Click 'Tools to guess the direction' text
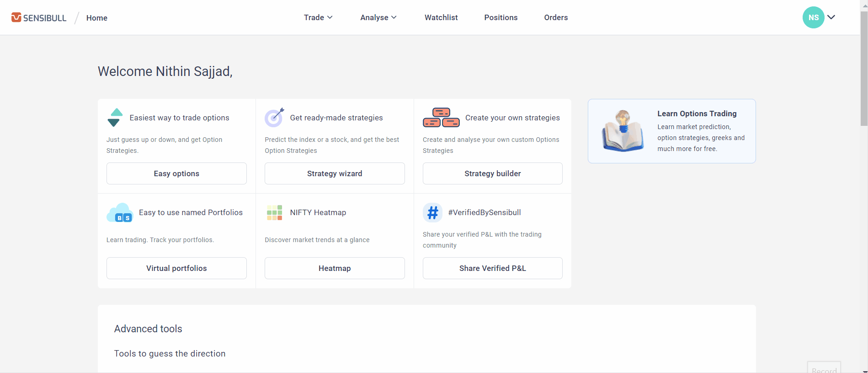Image resolution: width=868 pixels, height=373 pixels. pyautogui.click(x=170, y=353)
